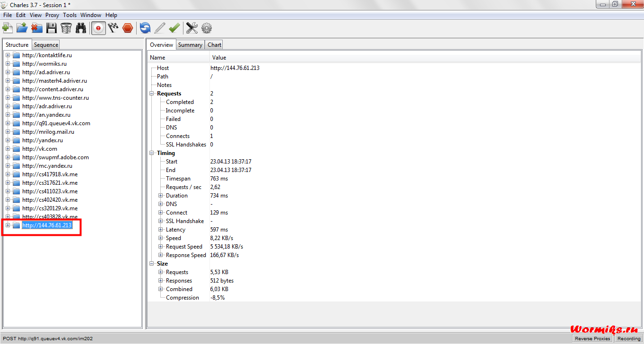
Task: Edit the request with the pencil icon
Action: [x=160, y=28]
